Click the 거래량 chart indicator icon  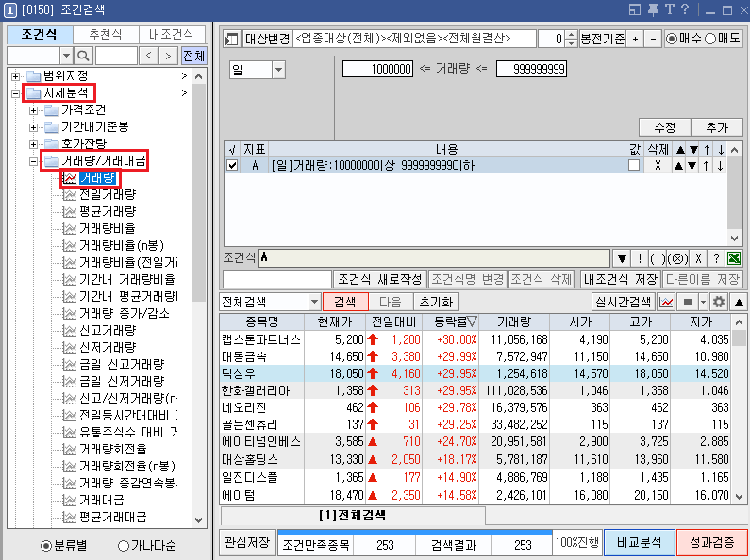click(70, 178)
